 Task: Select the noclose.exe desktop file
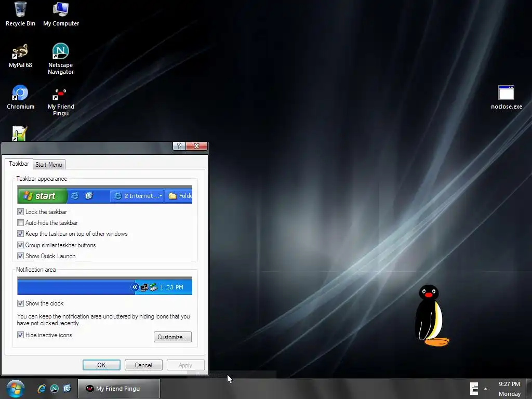(506, 97)
